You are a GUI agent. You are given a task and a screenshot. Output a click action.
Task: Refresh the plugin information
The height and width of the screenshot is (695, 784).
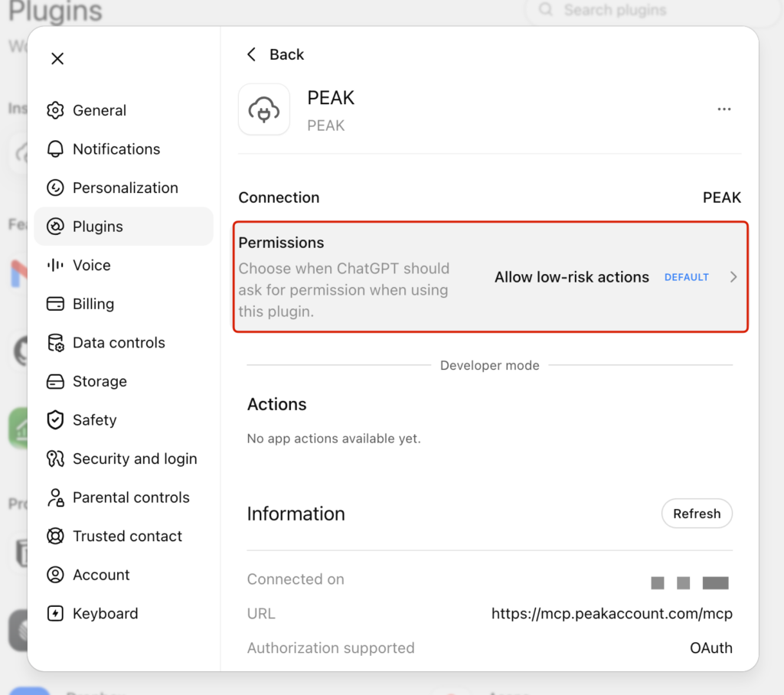(697, 514)
